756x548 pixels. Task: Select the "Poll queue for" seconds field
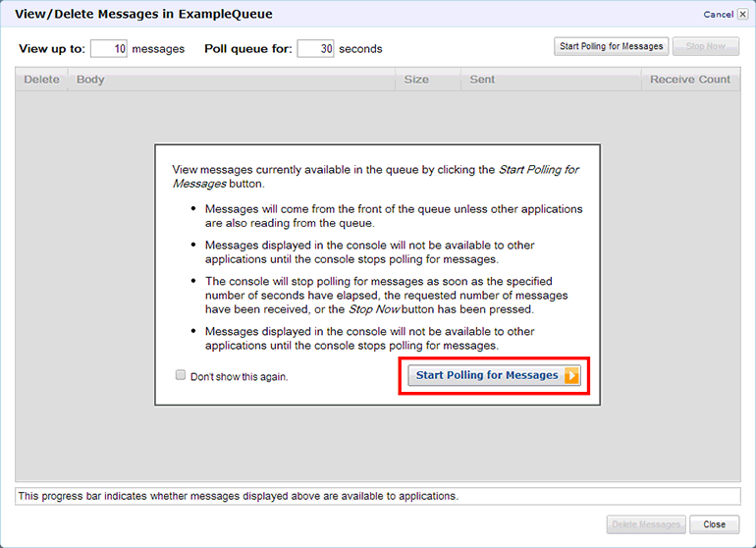pos(315,49)
